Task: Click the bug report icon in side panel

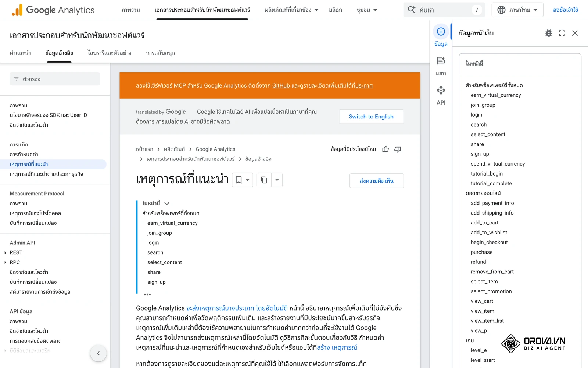Action: click(x=549, y=33)
